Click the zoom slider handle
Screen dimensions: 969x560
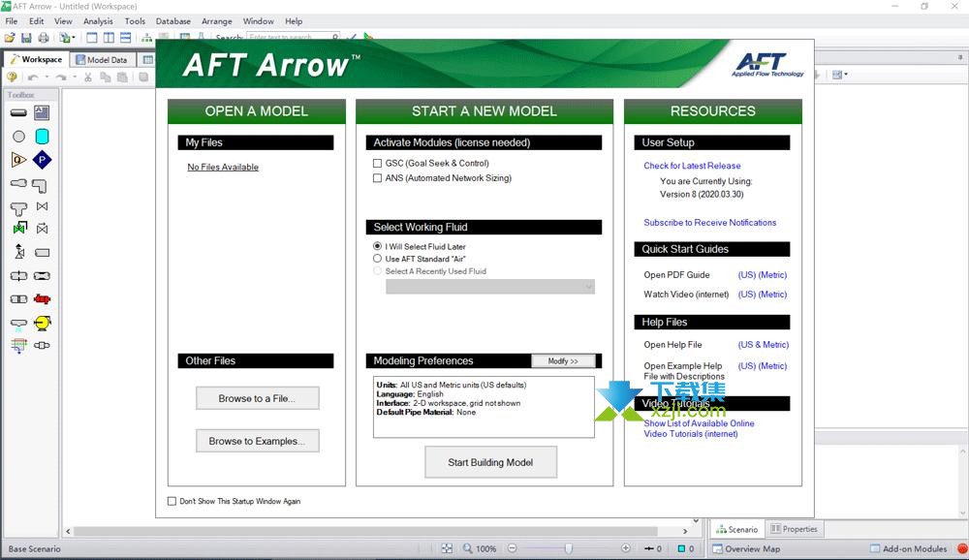click(x=569, y=548)
